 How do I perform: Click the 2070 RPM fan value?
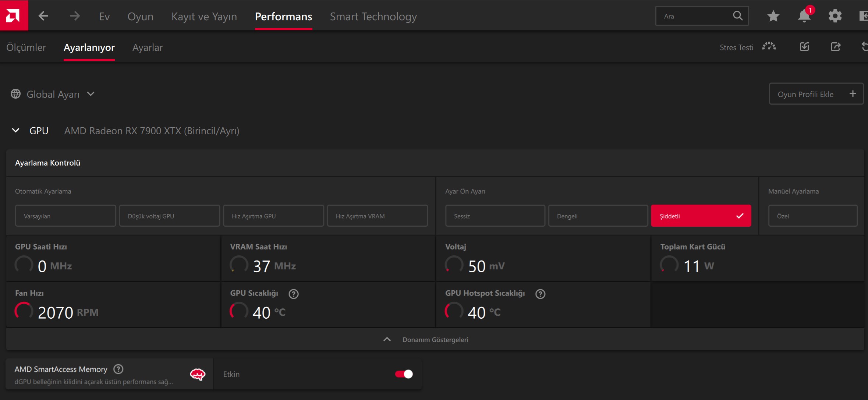point(68,312)
